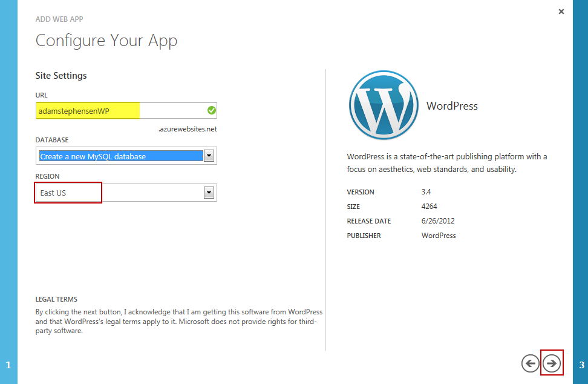Click the WordPress publisher value
This screenshot has height=384, width=588.
click(439, 236)
